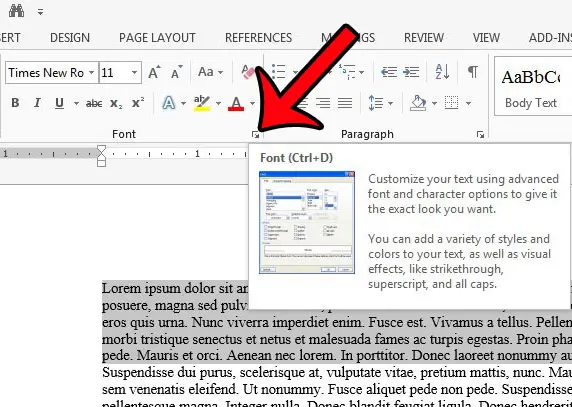Open the Quick Access Toolbar customize arrow
This screenshot has width=572, height=407.
pos(40,12)
